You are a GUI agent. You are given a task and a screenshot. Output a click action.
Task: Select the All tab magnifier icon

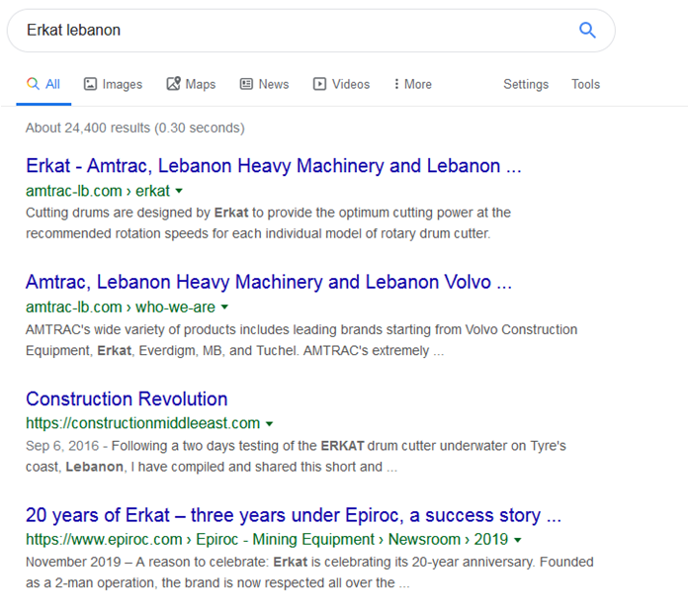pos(33,83)
